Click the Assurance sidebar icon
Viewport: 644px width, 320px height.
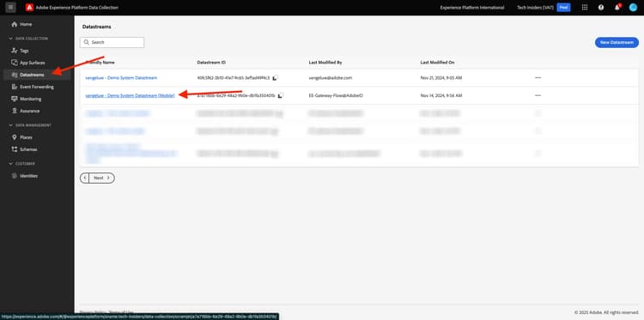pyautogui.click(x=15, y=111)
